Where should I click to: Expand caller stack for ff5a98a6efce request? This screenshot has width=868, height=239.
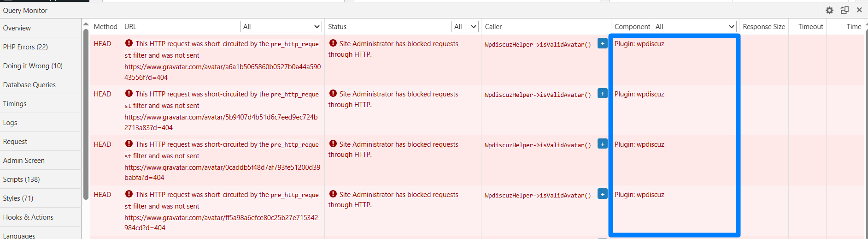point(602,194)
